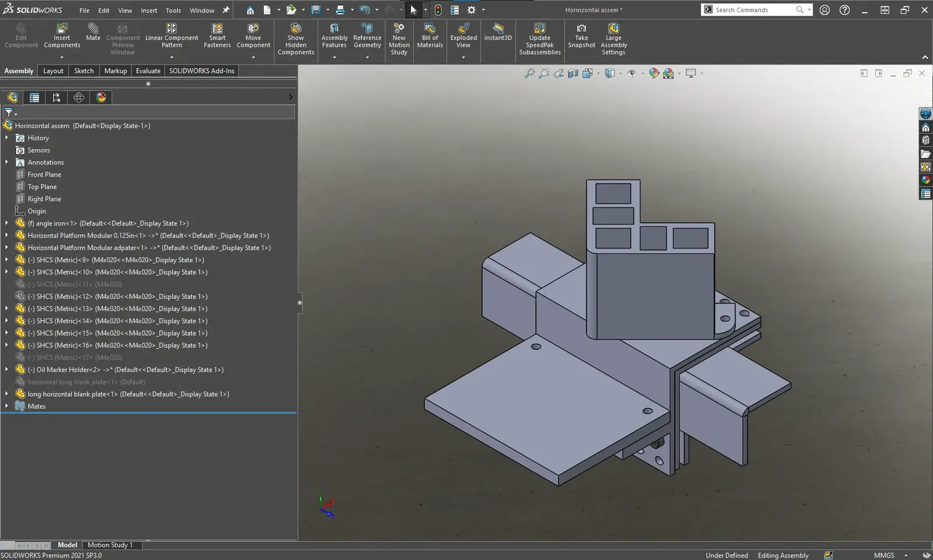Open the Exploded View dropdown arrow
Screen dimensions: 933x560
[463, 57]
